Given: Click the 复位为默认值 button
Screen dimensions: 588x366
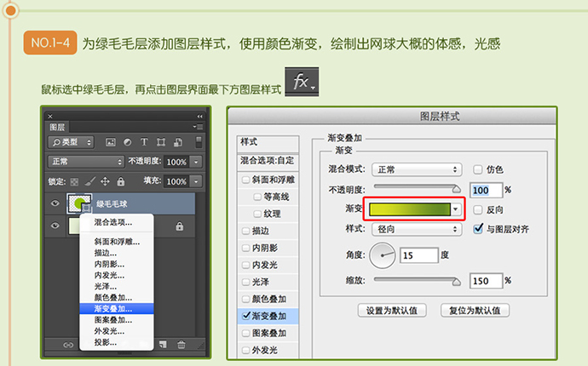Looking at the screenshot, I should (475, 310).
